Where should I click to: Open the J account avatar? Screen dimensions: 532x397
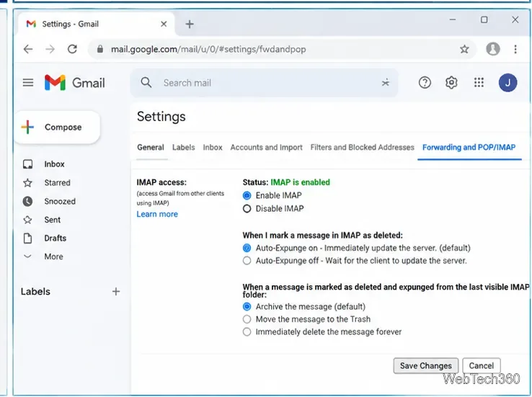507,83
